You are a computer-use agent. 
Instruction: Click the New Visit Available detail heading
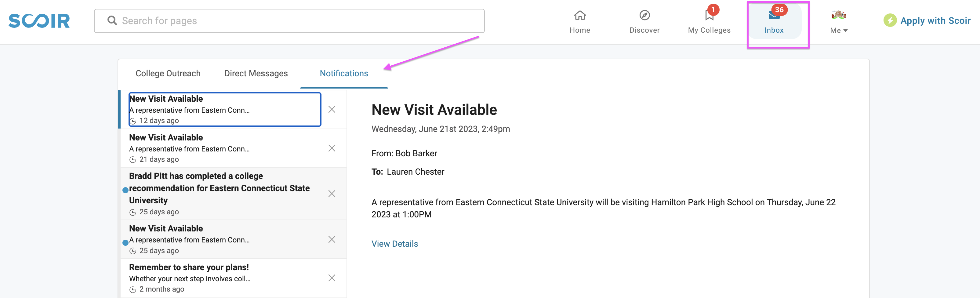point(434,110)
